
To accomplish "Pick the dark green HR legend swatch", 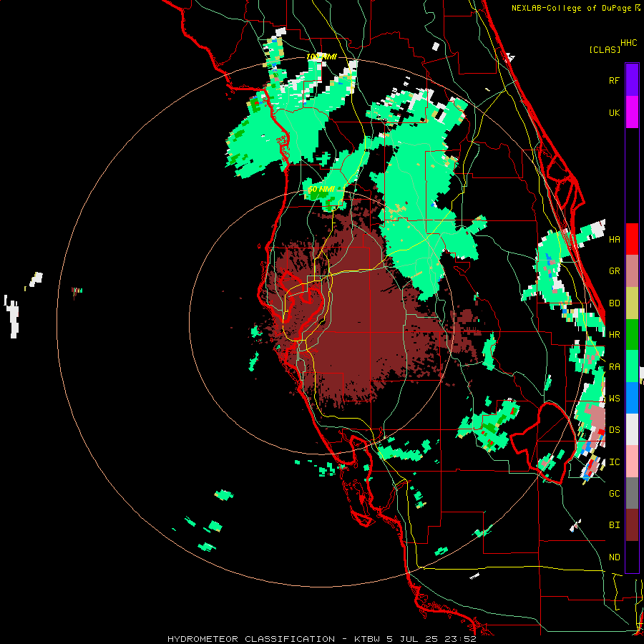I will tap(632, 335).
